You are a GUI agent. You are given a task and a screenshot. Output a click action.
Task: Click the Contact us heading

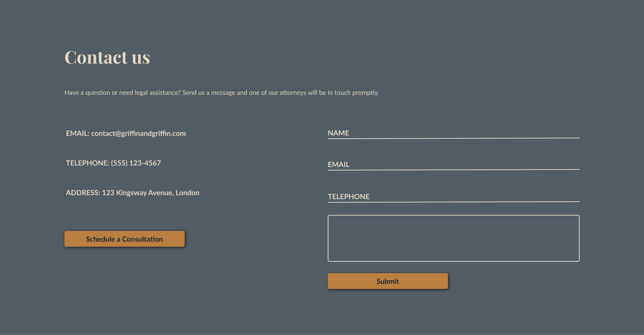(107, 57)
